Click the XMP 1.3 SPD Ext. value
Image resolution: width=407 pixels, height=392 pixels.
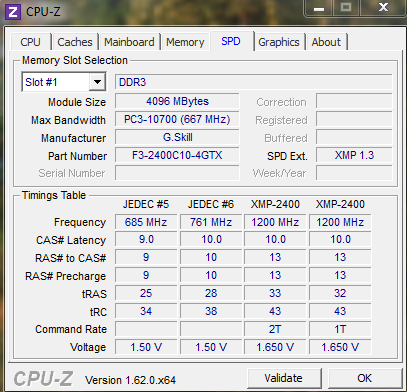tap(354, 155)
